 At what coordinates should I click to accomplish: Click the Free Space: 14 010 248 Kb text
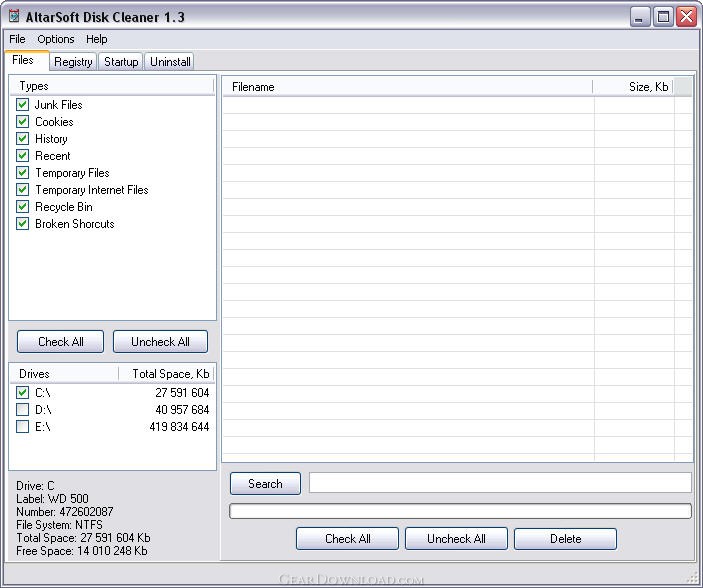tap(82, 551)
